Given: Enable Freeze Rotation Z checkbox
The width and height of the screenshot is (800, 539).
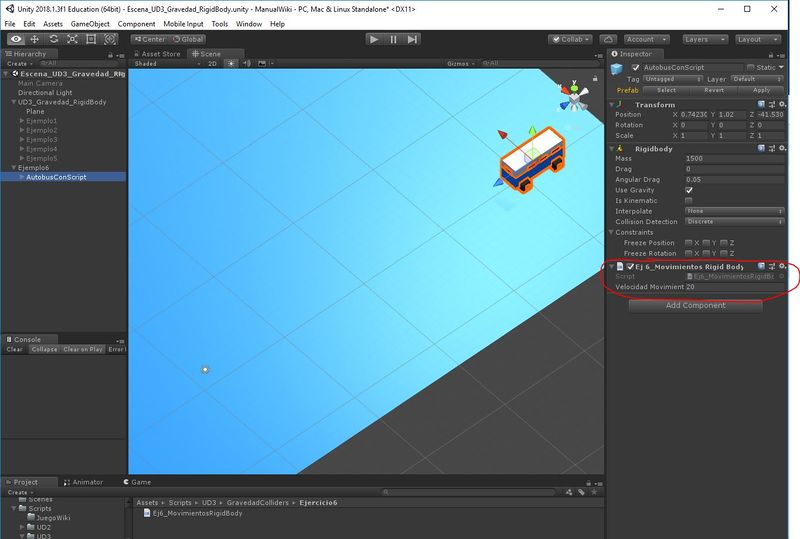Looking at the screenshot, I should [x=723, y=253].
